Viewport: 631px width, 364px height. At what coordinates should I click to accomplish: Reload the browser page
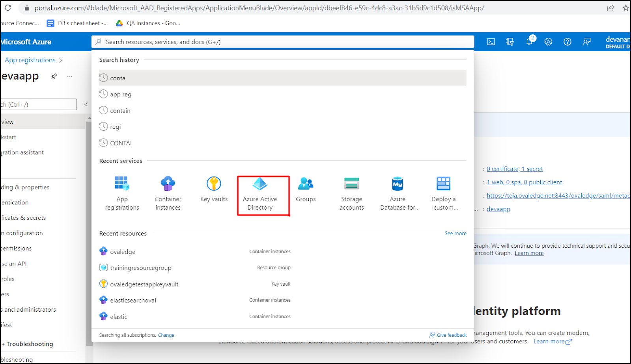8,8
